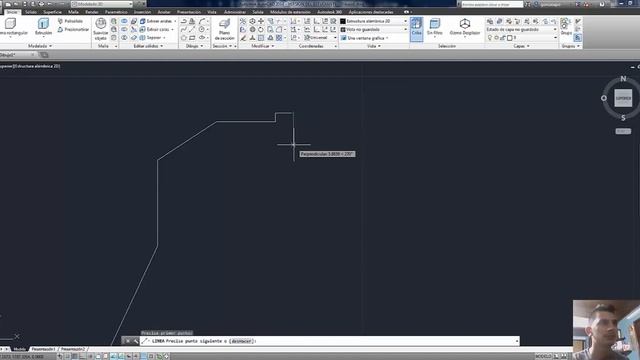Select the move tool in Modificar panel

[x=261, y=21]
